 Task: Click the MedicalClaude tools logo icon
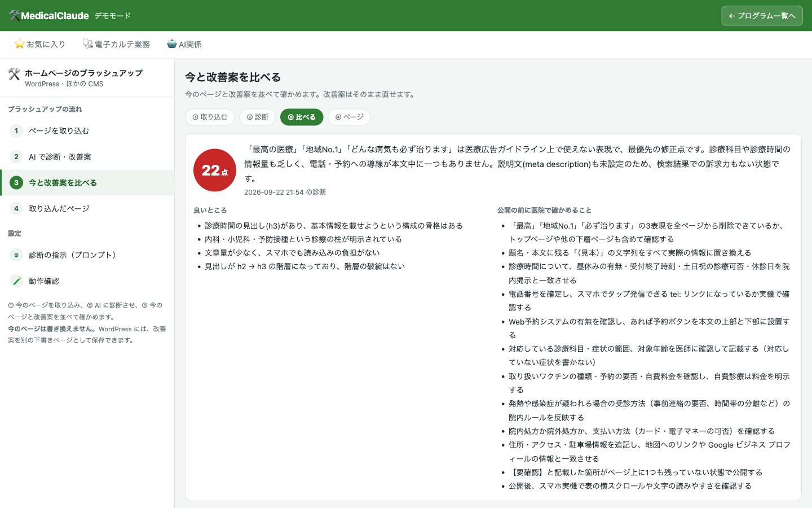15,16
